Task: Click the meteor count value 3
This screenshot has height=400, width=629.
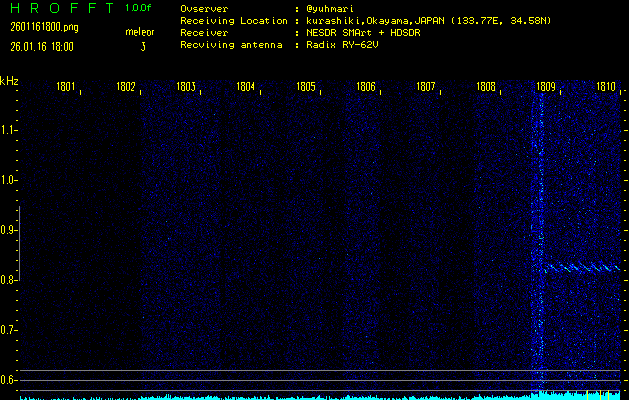Action: click(x=143, y=47)
